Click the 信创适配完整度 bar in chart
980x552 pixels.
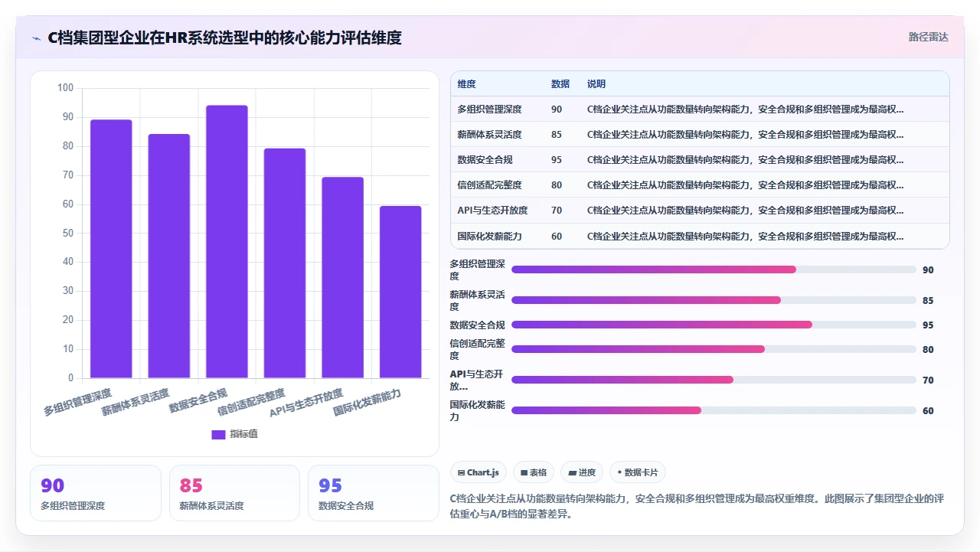pos(285,263)
